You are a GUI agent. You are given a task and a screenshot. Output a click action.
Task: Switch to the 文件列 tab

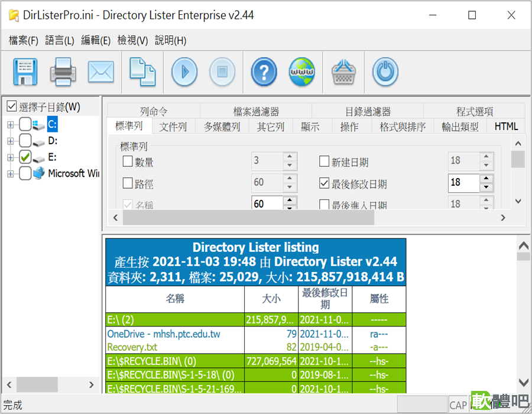[x=173, y=127]
